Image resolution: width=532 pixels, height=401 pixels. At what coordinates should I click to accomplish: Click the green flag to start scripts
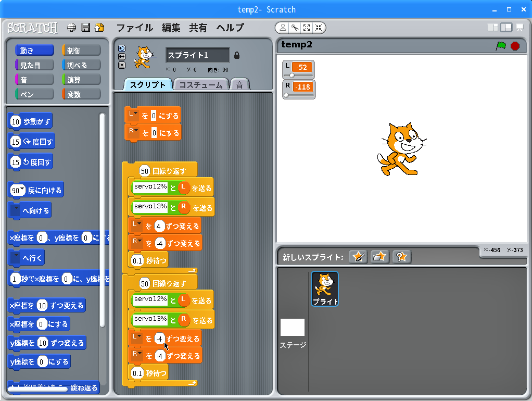coord(501,45)
